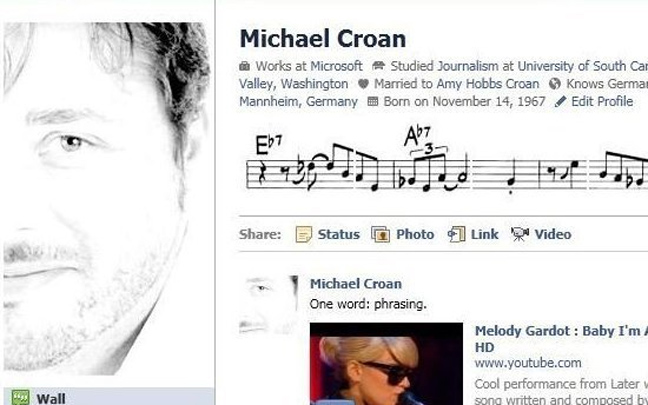Click the calendar icon beside Born on
Viewport: 648px width, 405px height.
(x=373, y=101)
